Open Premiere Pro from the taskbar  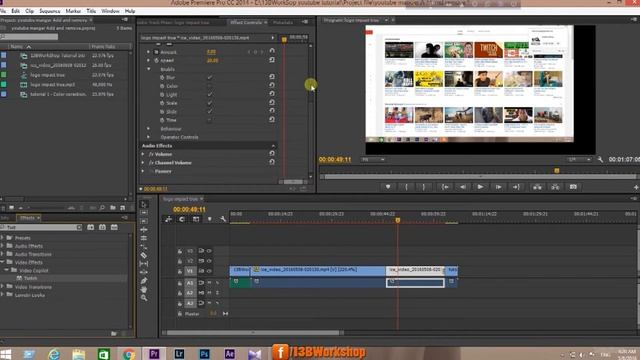tap(154, 353)
